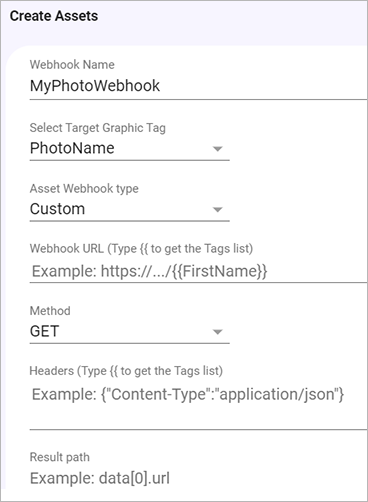Click the Custom value of Asset Webhook type
This screenshot has width=368, height=502.
coord(57,209)
